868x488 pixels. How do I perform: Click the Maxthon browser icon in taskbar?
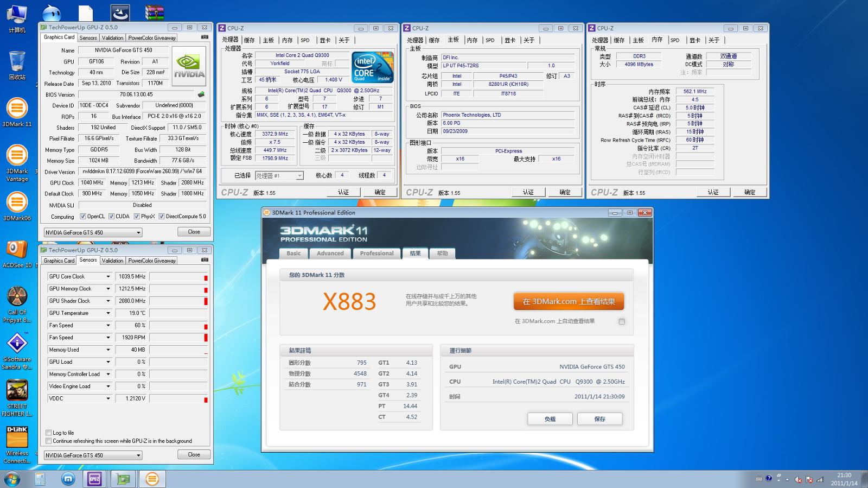coord(68,479)
